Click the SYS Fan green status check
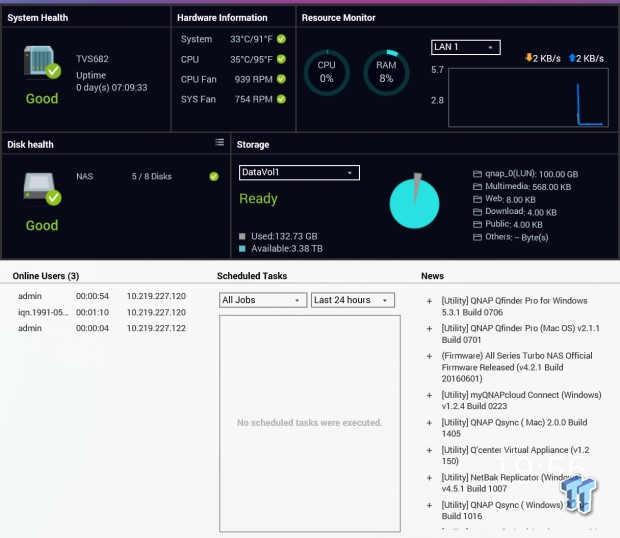620x538 pixels. pyautogui.click(x=281, y=99)
